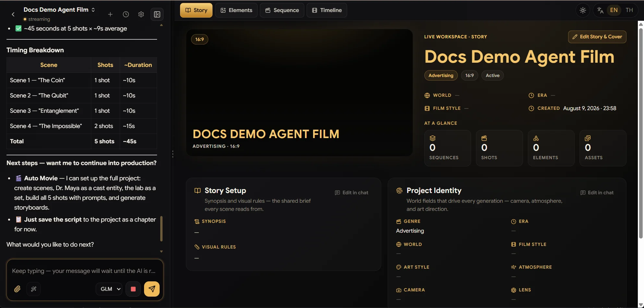This screenshot has height=308, width=644.
Task: Focus the chat message input field
Action: 85,271
